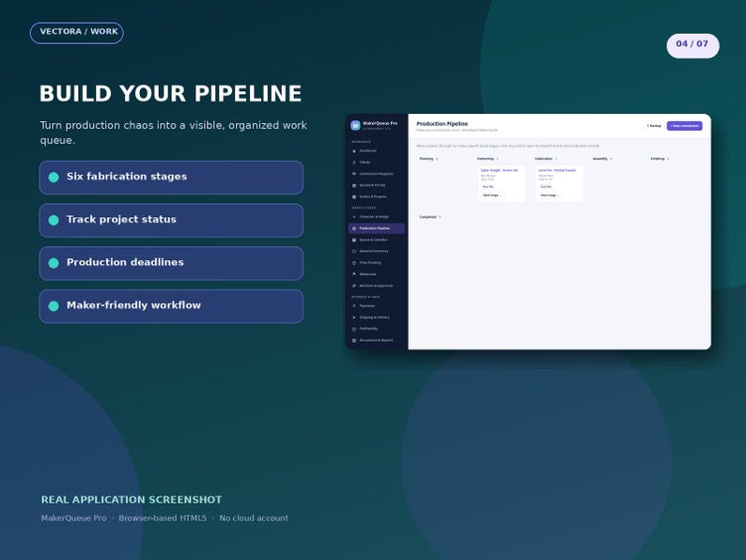746x560 pixels.
Task: Click the 04 / 07 slide counter
Action: coord(692,46)
